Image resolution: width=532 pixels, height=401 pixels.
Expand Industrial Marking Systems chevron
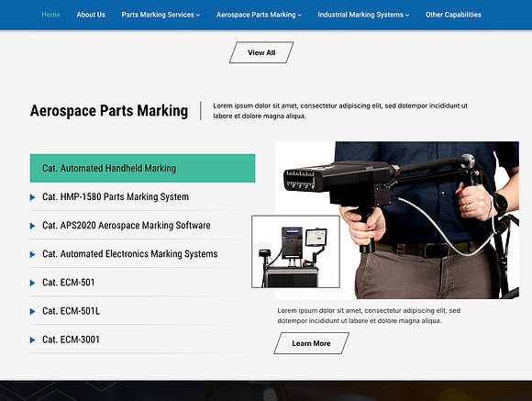407,16
